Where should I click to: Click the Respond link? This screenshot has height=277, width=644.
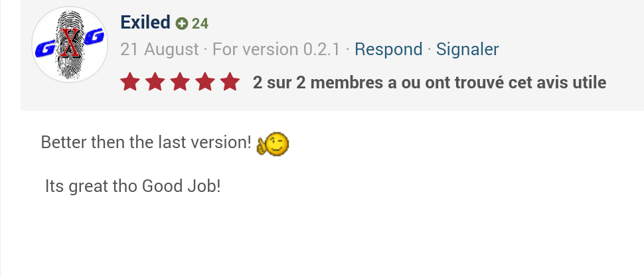click(388, 49)
